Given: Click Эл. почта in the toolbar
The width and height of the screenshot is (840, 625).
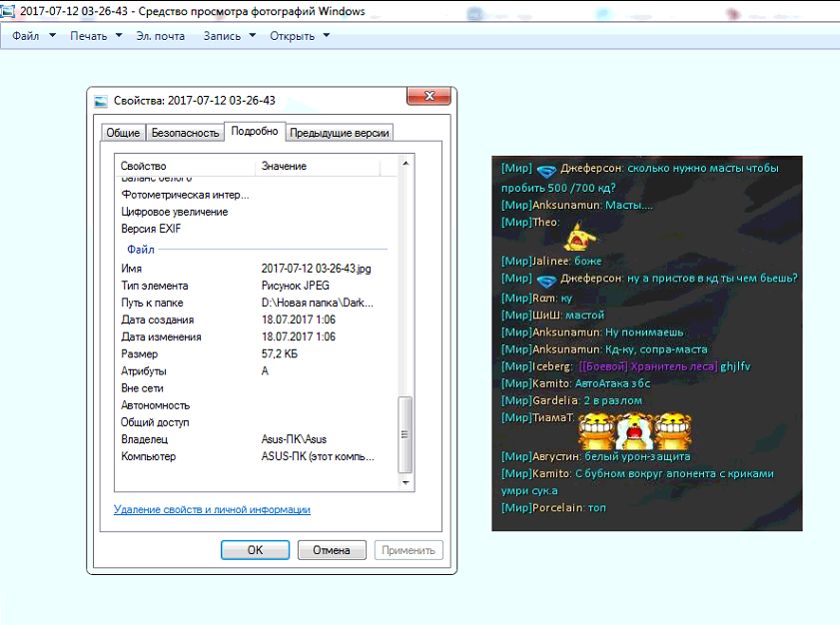Looking at the screenshot, I should (x=160, y=36).
